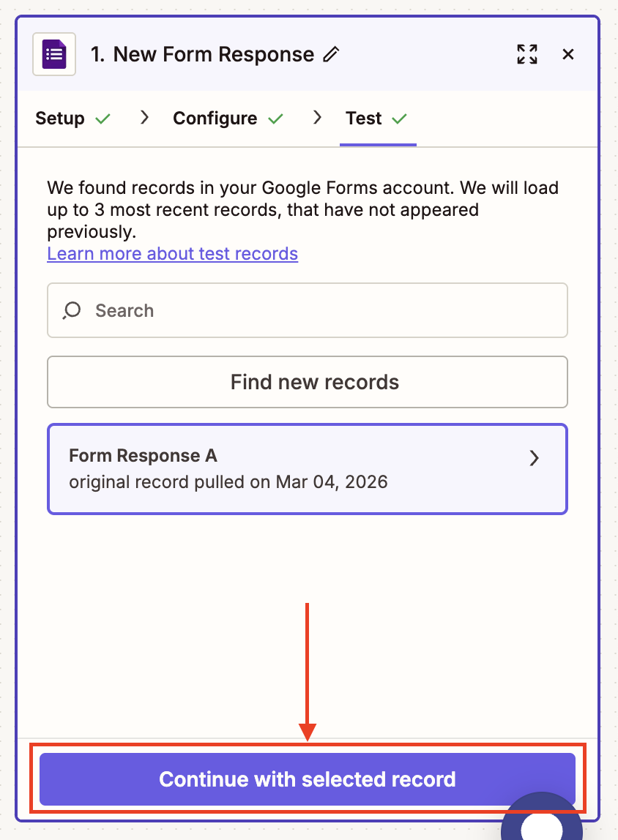This screenshot has height=840, width=618.
Task: Select the Form Response A record
Action: (x=293, y=468)
